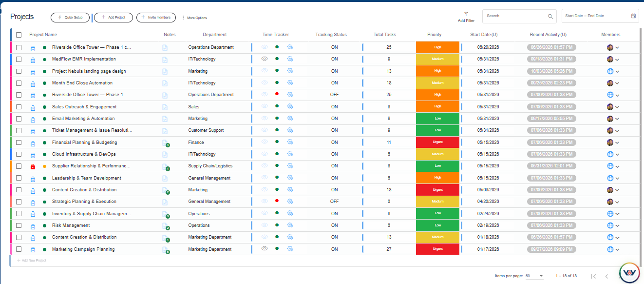Screen dimensions: 644x284
Task: Click the lock icon for MedFlow EMR Implementation
Action: (x=33, y=60)
